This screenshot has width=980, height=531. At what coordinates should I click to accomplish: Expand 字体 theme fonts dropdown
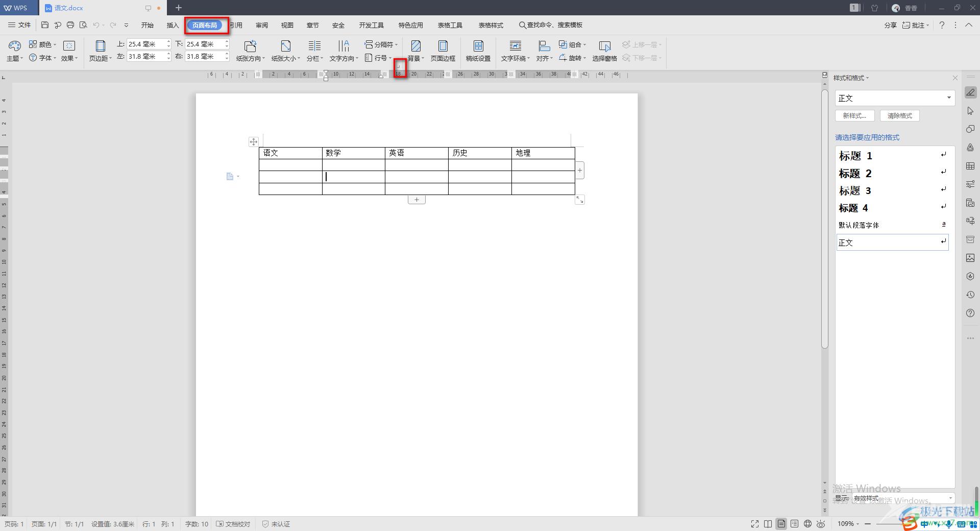(x=42, y=58)
